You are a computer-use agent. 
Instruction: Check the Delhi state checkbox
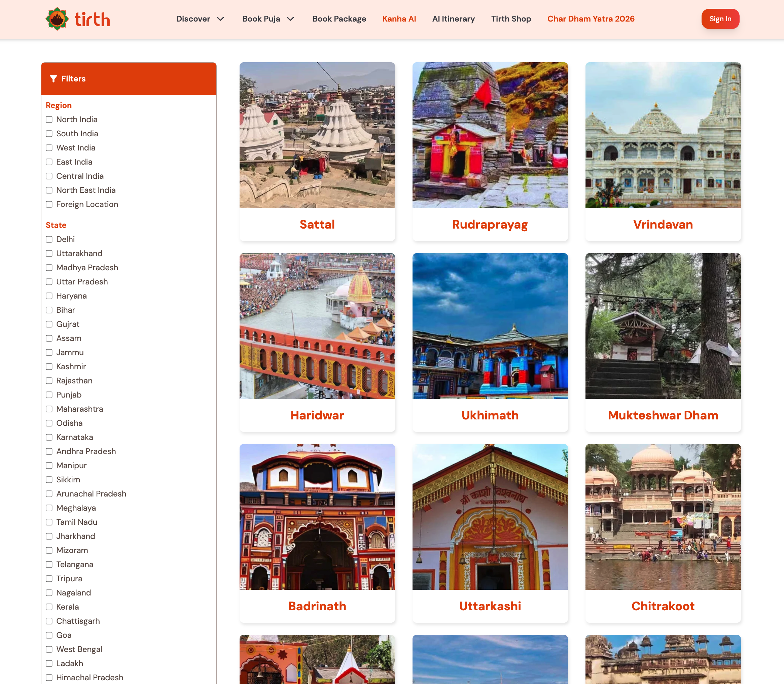click(x=49, y=239)
